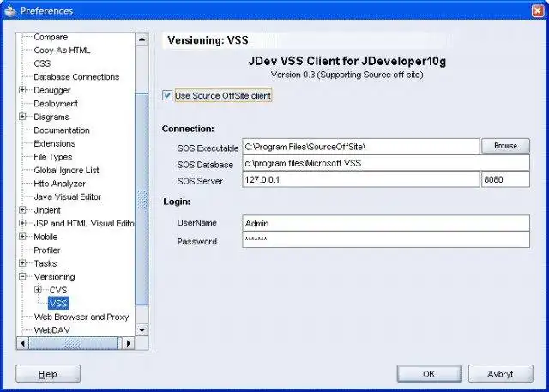The width and height of the screenshot is (549, 392).
Task: Open the CSS preferences entry
Action: (x=42, y=63)
